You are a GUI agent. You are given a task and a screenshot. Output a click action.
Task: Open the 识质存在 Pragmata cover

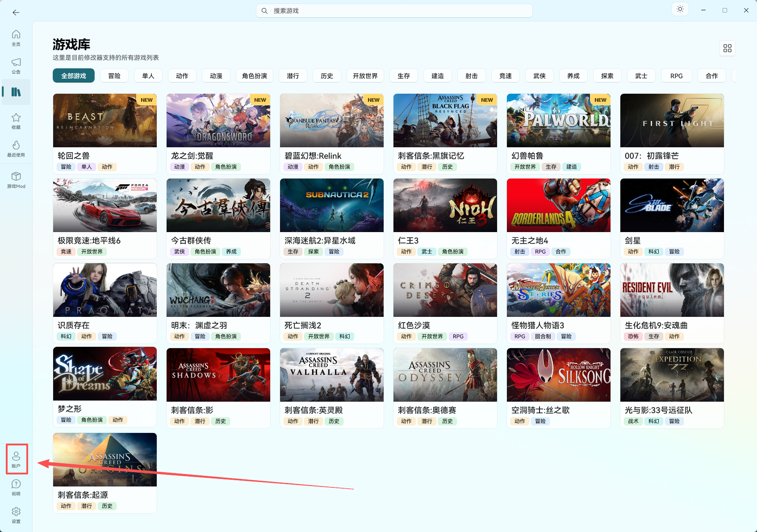(105, 290)
